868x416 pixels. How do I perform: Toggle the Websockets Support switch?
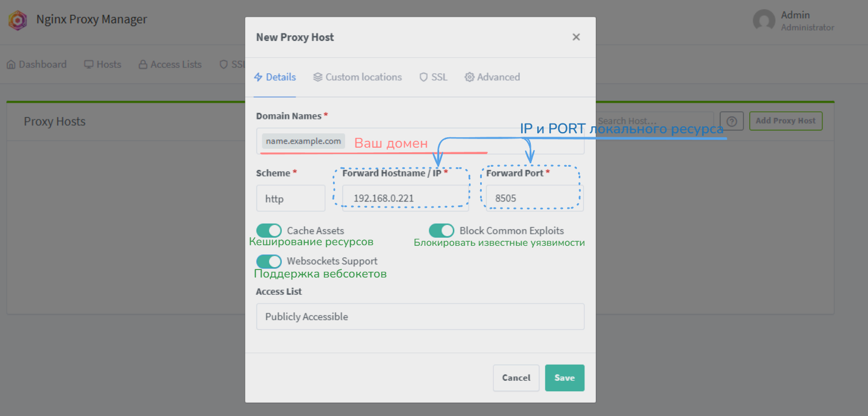click(269, 261)
